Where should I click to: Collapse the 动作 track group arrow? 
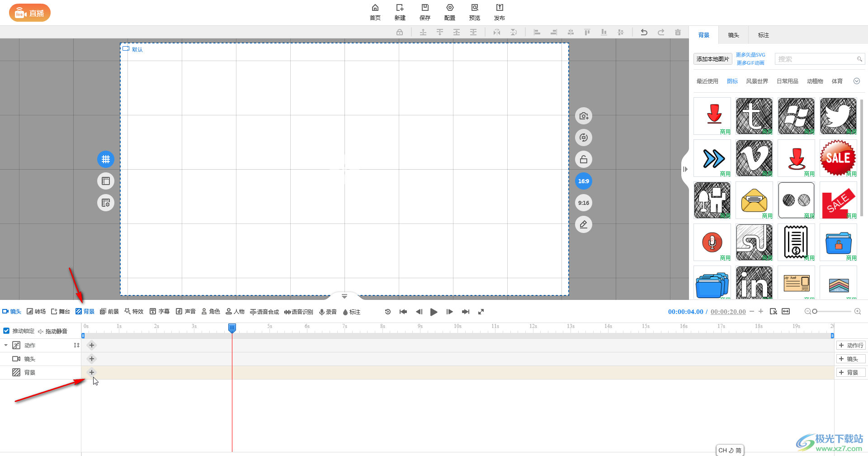click(x=6, y=345)
